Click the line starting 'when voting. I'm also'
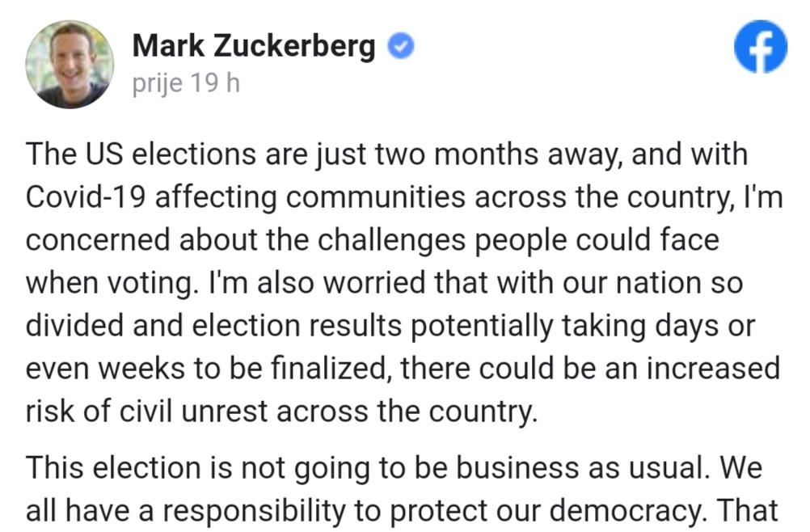This screenshot has width=810, height=532. (384, 283)
